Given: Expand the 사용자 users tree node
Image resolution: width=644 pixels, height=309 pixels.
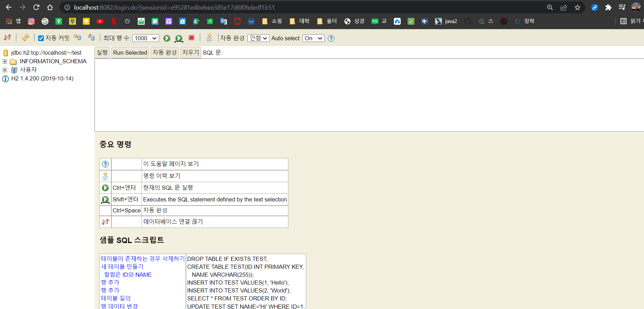Looking at the screenshot, I should pyautogui.click(x=5, y=70).
